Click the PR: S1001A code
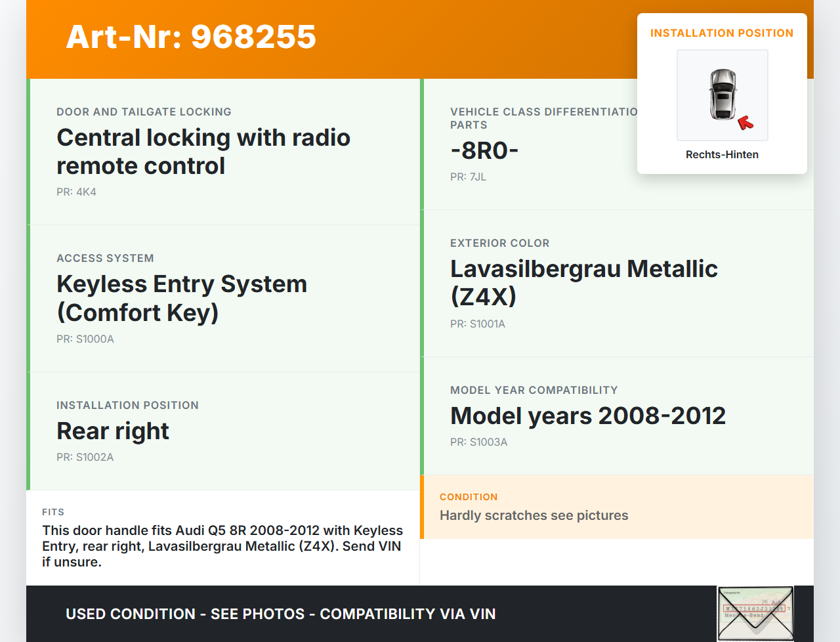 (477, 324)
